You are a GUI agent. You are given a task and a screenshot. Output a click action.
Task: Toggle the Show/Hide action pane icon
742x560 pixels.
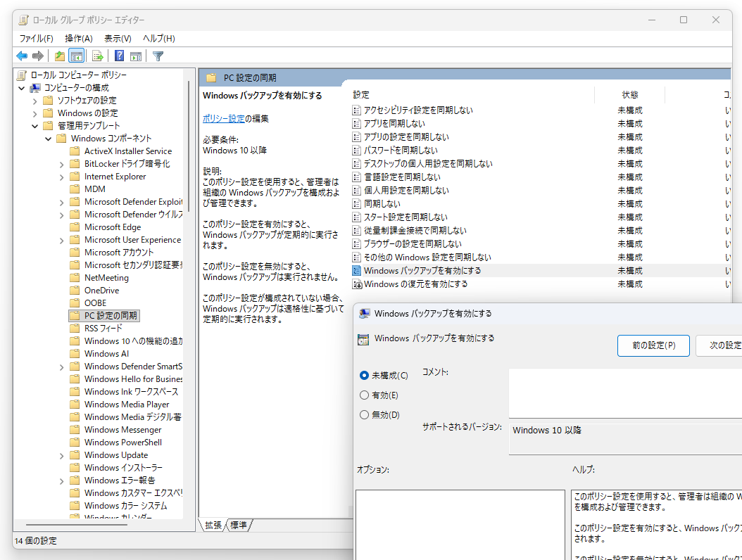(136, 56)
